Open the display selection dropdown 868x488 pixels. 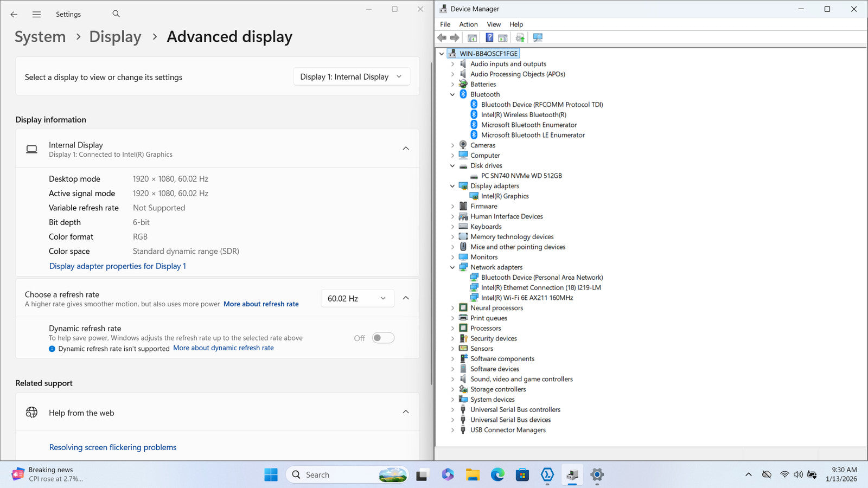[x=351, y=77]
